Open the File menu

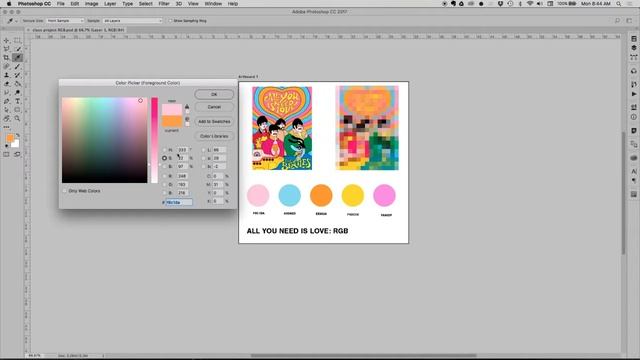click(x=60, y=4)
